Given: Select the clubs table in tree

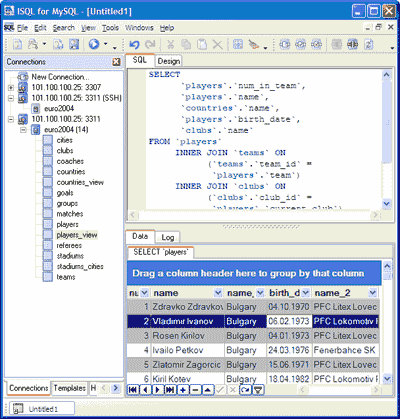Looking at the screenshot, I should pos(65,151).
